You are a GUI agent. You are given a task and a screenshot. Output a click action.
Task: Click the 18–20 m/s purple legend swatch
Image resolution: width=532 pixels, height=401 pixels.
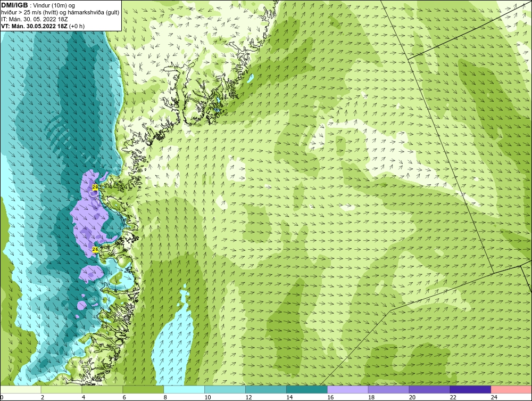[388, 389]
